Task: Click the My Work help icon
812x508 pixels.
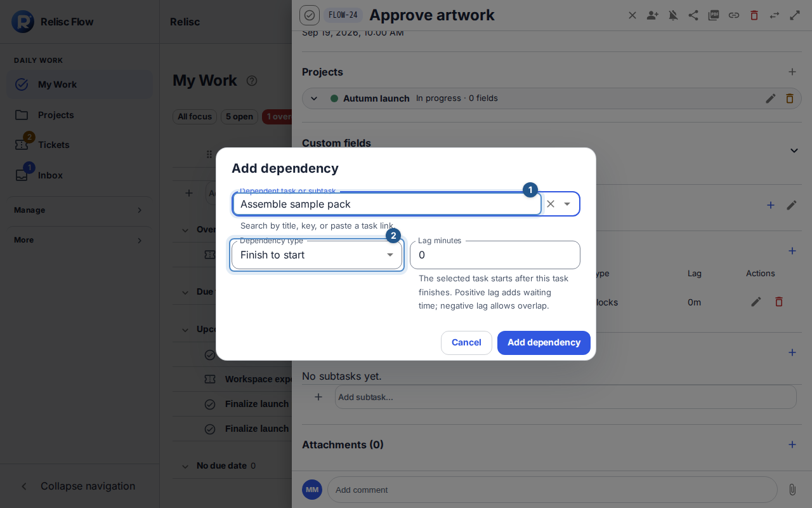Action: [x=252, y=81]
